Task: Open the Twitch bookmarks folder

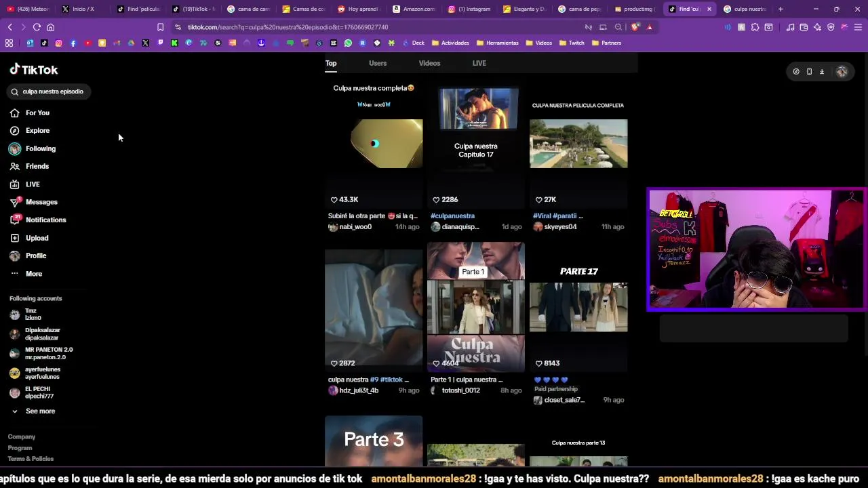Action: pos(572,43)
